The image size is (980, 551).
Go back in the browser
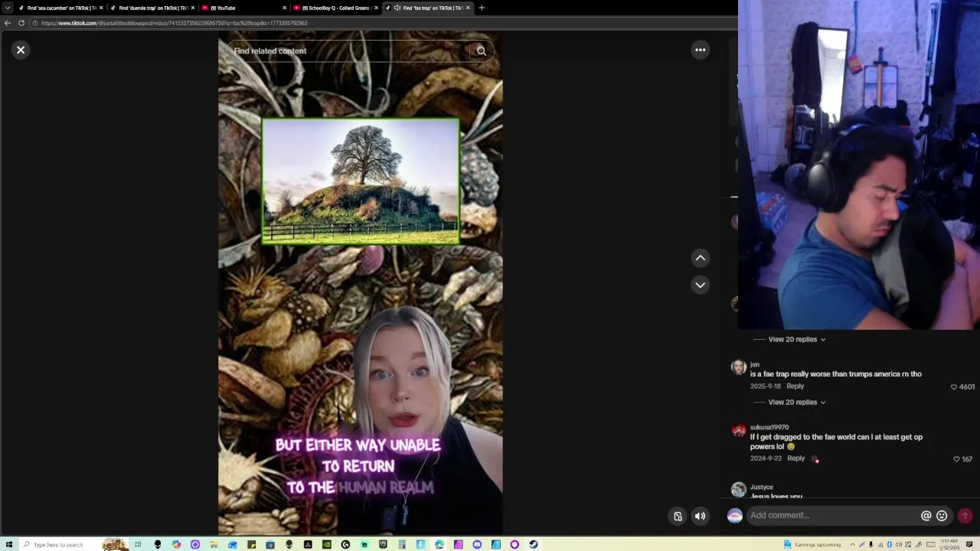click(8, 23)
